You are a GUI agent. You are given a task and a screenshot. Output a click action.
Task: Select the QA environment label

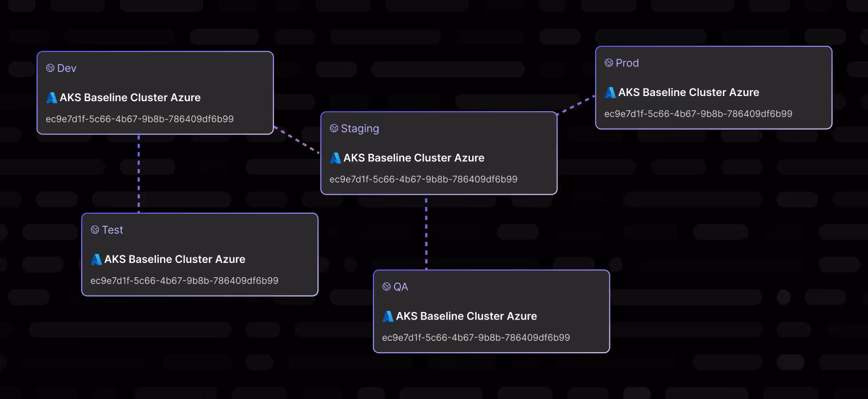401,286
